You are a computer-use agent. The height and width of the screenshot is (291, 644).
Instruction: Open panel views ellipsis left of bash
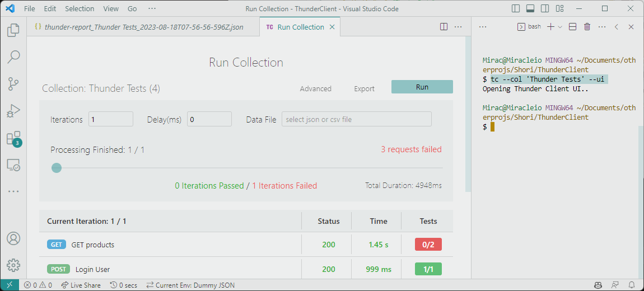tap(483, 27)
